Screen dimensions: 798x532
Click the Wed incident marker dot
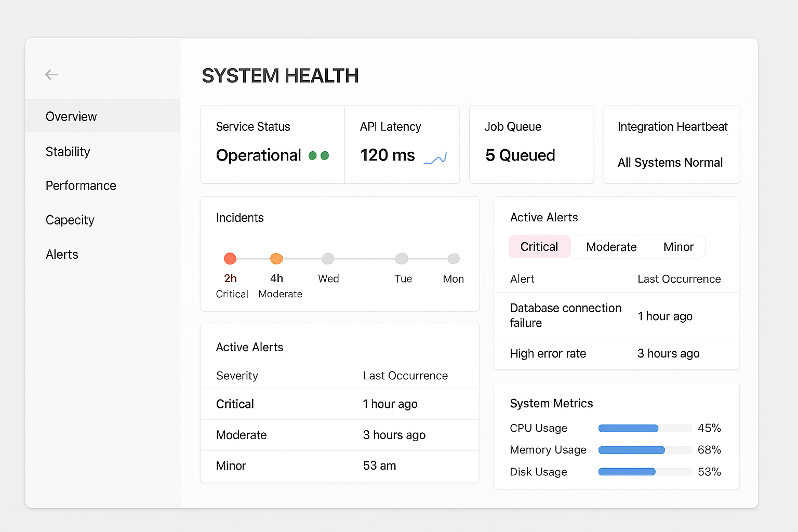pyautogui.click(x=328, y=258)
